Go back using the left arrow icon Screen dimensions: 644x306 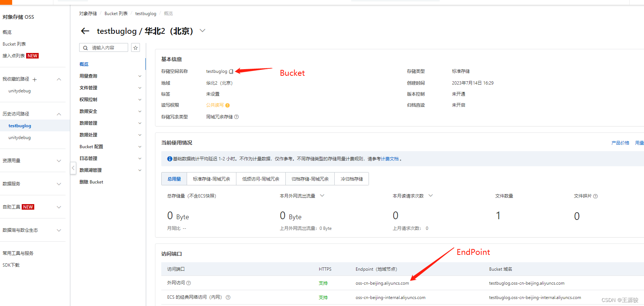coord(85,31)
